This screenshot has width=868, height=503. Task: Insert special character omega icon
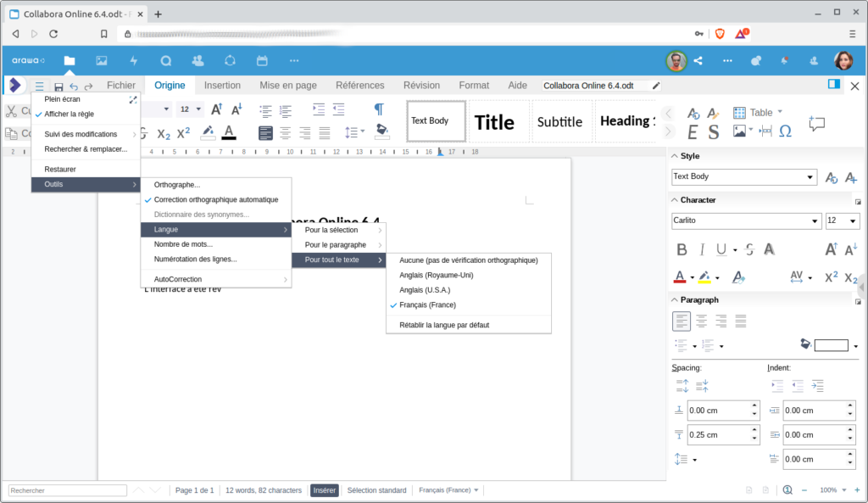785,131
